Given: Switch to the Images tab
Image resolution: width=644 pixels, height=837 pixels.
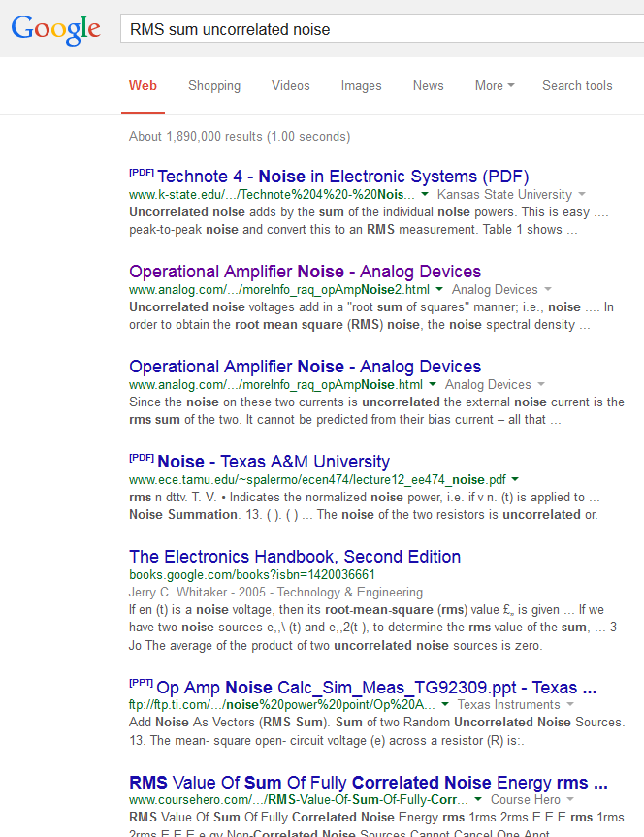Looking at the screenshot, I should tap(361, 86).
